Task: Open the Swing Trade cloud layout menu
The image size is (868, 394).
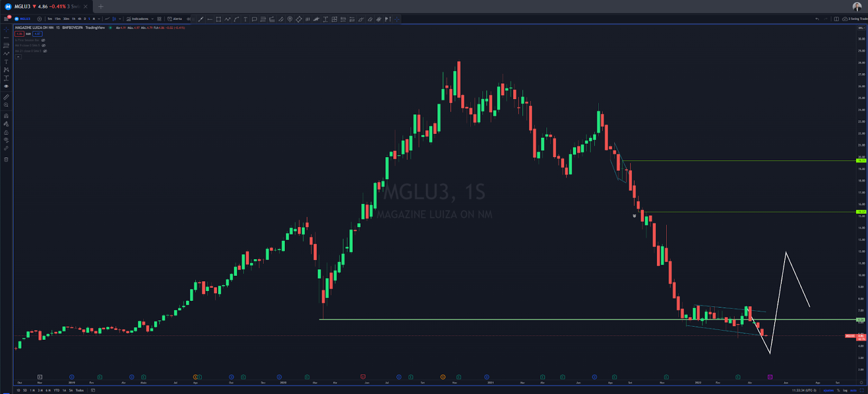Action: pos(855,19)
